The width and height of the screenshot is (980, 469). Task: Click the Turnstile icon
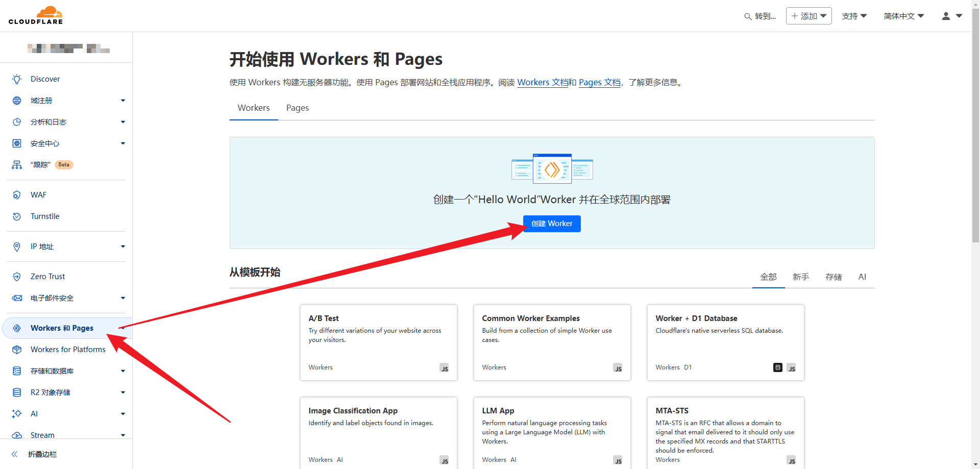pyautogui.click(x=17, y=216)
